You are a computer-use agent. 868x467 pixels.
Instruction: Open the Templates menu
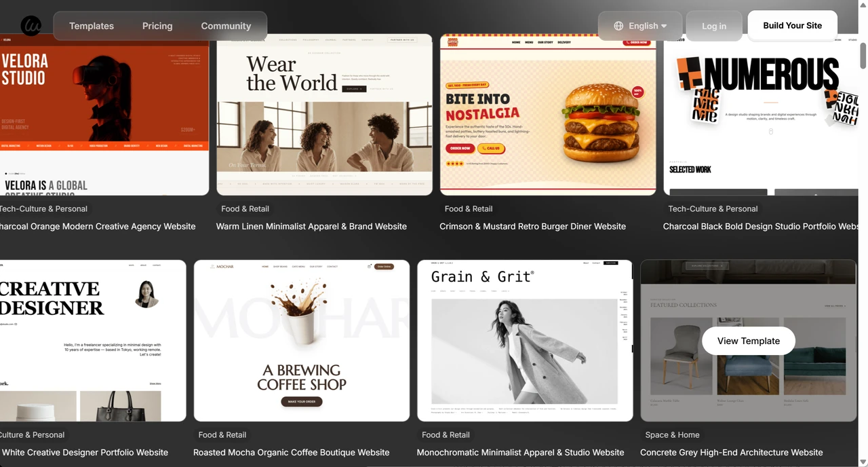pyautogui.click(x=92, y=26)
